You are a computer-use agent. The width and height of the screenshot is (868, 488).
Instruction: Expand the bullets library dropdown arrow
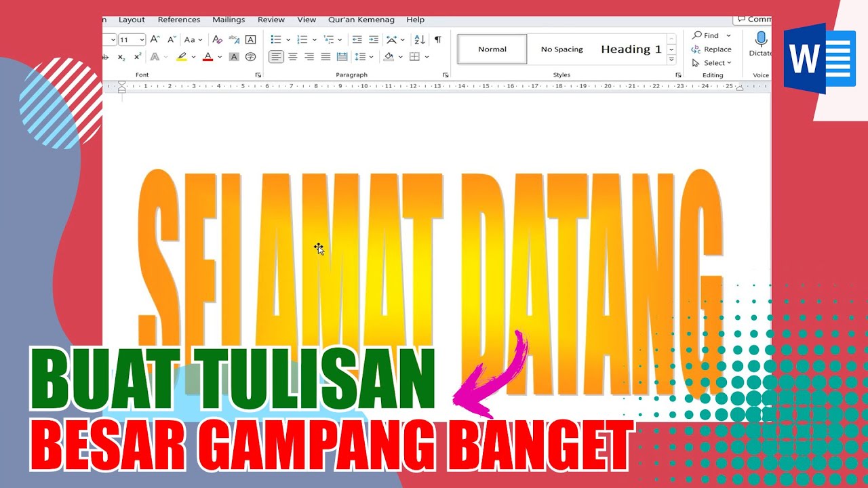point(288,39)
